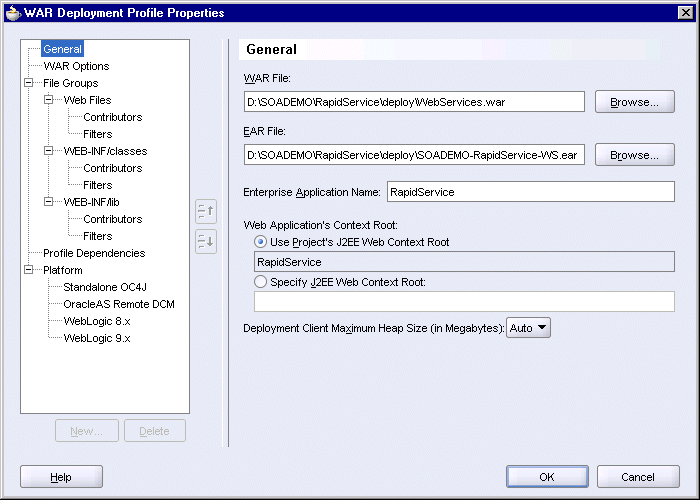Open Filters under WEB-INF/classes
Image resolution: width=700 pixels, height=500 pixels.
tap(98, 185)
